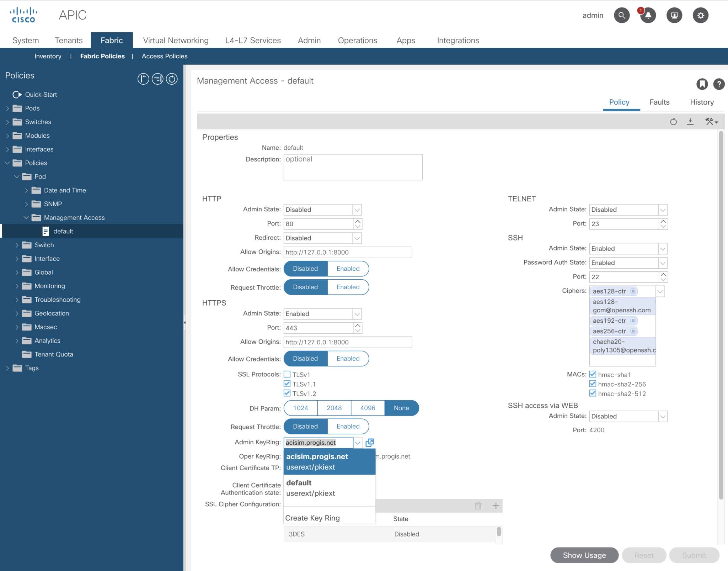The image size is (728, 571).
Task: Click the first Policies pane toolbar icon
Action: pyautogui.click(x=143, y=79)
